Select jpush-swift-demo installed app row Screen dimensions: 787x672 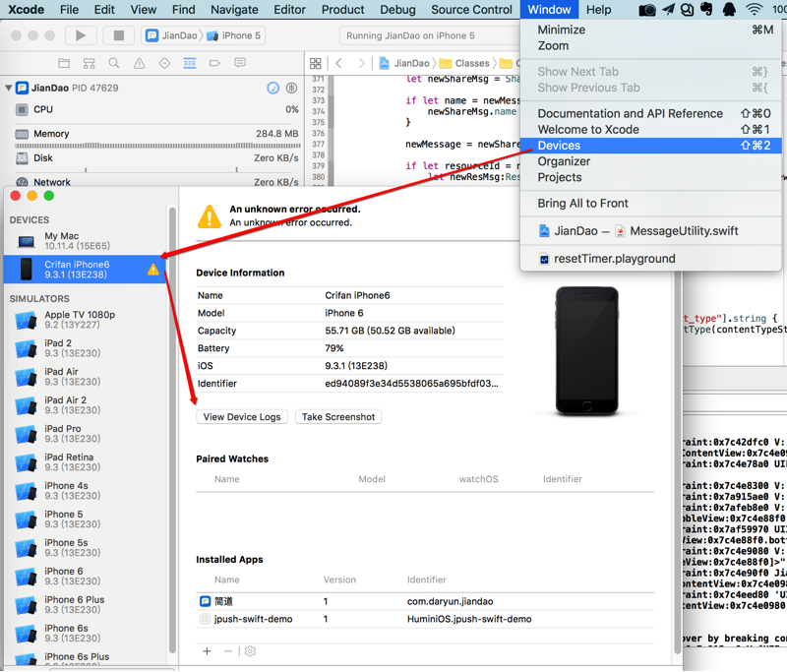pyautogui.click(x=425, y=619)
